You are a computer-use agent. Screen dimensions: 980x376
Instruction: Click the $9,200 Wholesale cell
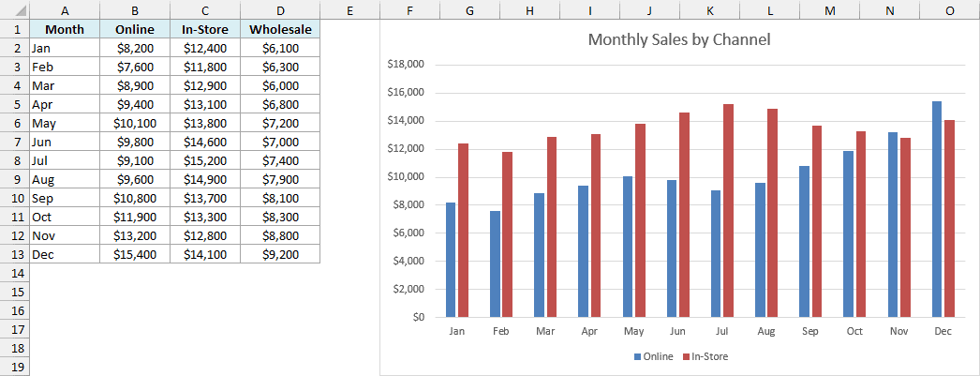(x=281, y=255)
